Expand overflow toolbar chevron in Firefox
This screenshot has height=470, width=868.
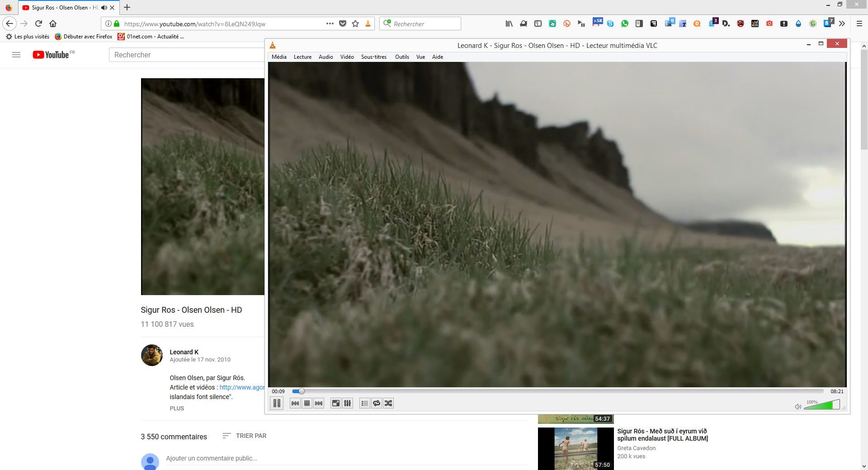click(x=842, y=23)
